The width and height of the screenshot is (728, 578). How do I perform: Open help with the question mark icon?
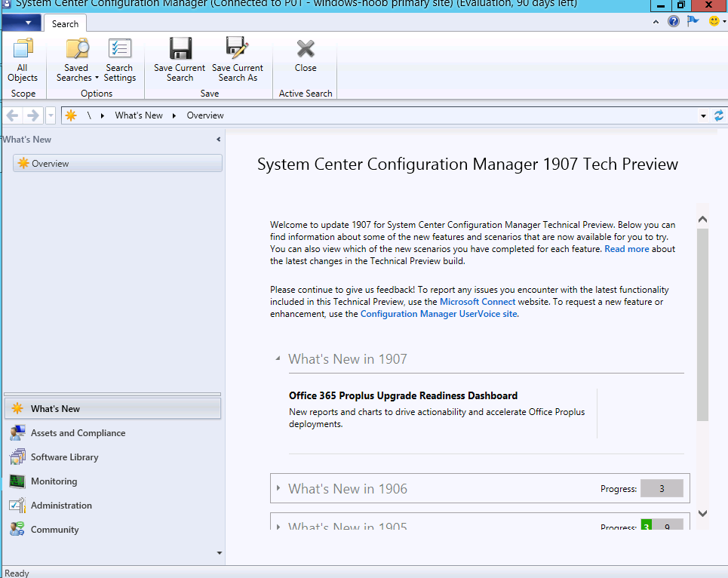[673, 21]
